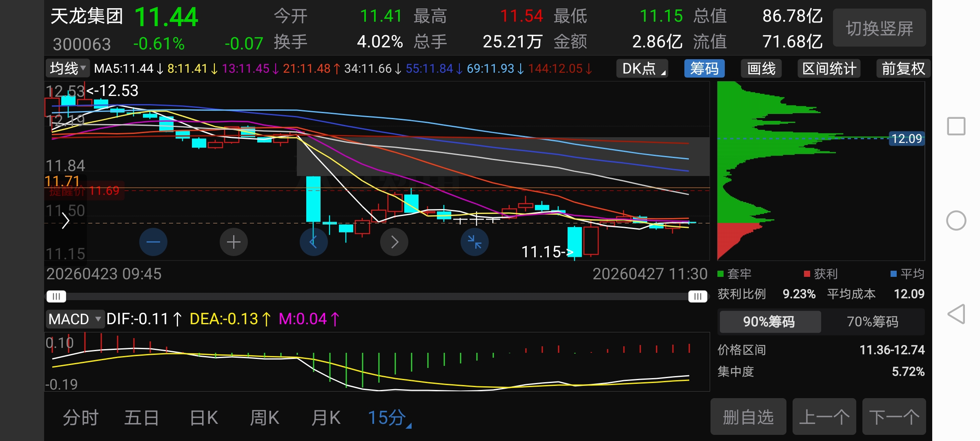Click the 提醒价 11.69 alert label
Viewport: 980px width, 441px height.
click(85, 191)
